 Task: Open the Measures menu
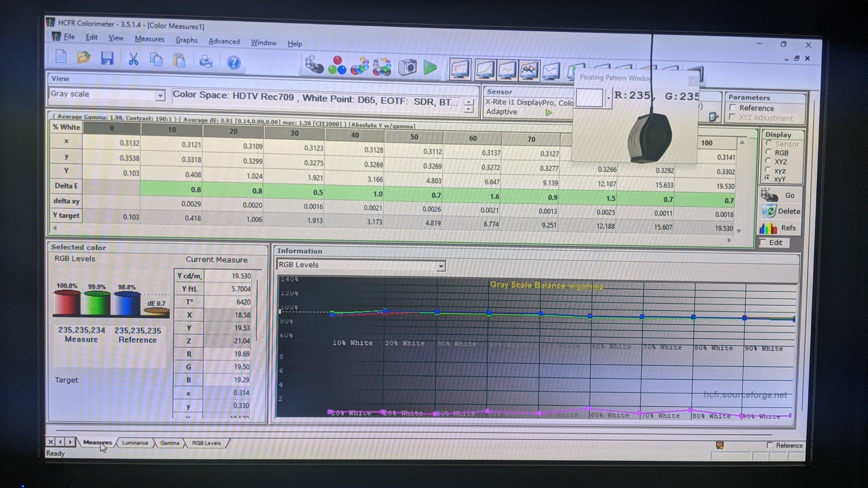(149, 39)
